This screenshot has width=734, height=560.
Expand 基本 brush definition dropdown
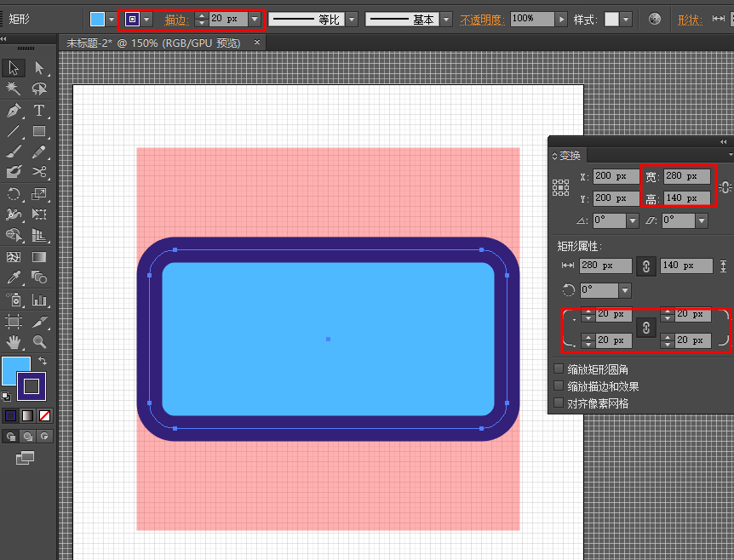446,20
